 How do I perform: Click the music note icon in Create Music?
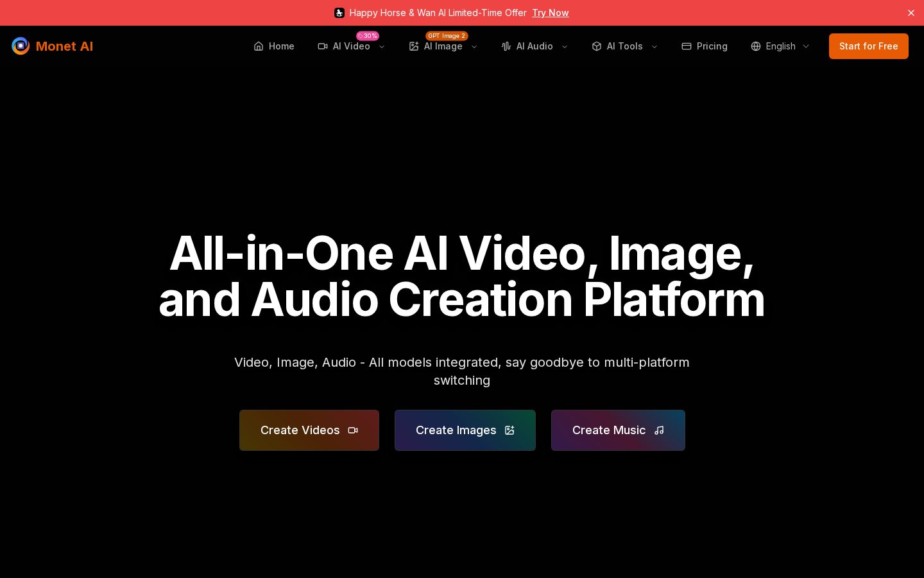659,430
